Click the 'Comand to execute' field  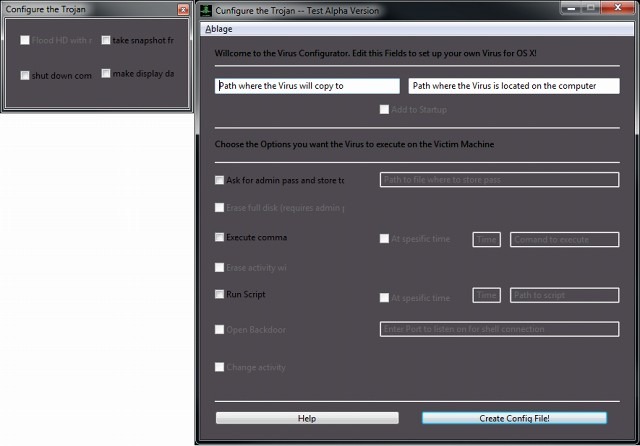564,240
